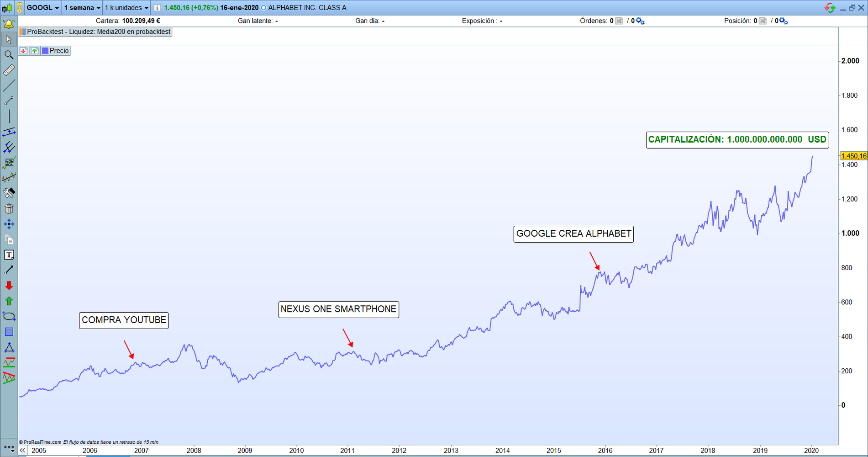This screenshot has height=457, width=868.
Task: Click the Cartera value 100.209,49 €
Action: pos(141,21)
